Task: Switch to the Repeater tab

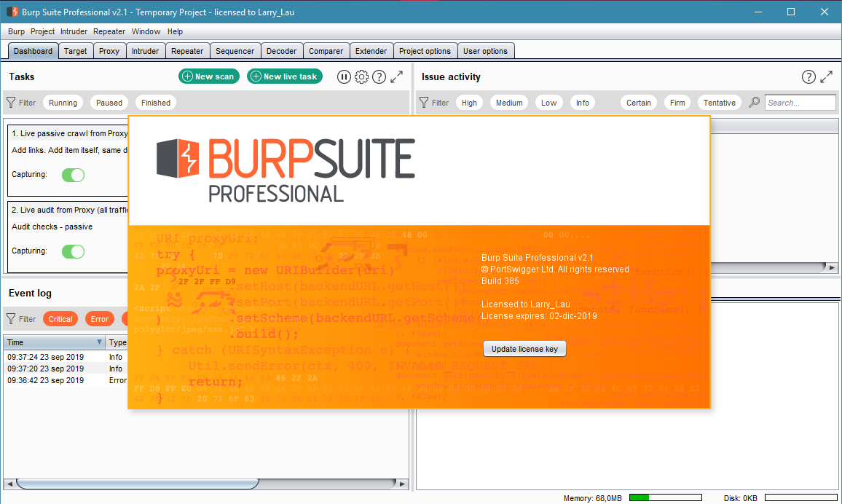Action: [x=187, y=51]
